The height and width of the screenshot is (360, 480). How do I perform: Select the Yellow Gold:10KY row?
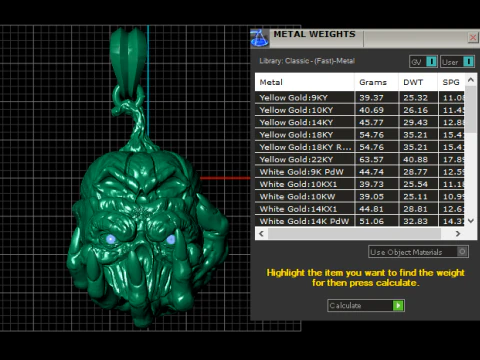point(360,110)
